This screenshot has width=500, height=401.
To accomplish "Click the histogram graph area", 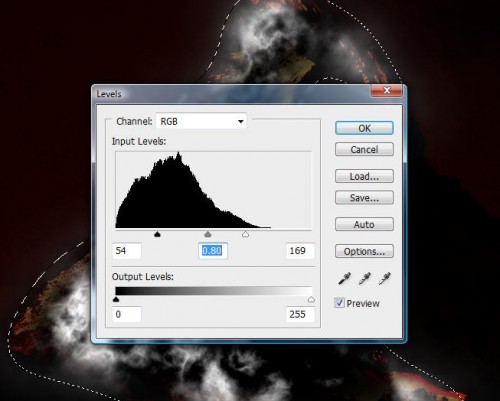I will tap(213, 190).
